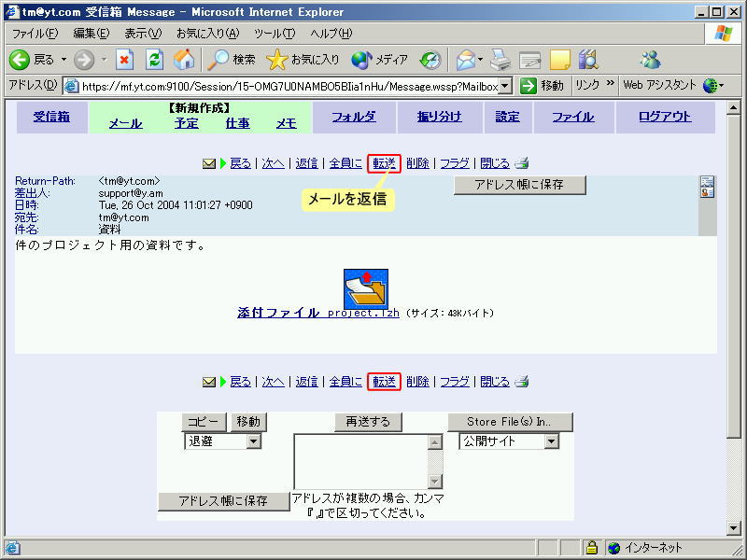This screenshot has height=560, width=747.
Task: Click the green next-unread arrow icon at top
Action: click(224, 163)
